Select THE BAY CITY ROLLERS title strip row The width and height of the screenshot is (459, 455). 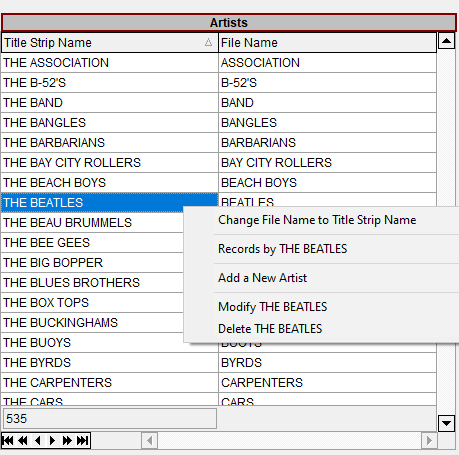110,163
